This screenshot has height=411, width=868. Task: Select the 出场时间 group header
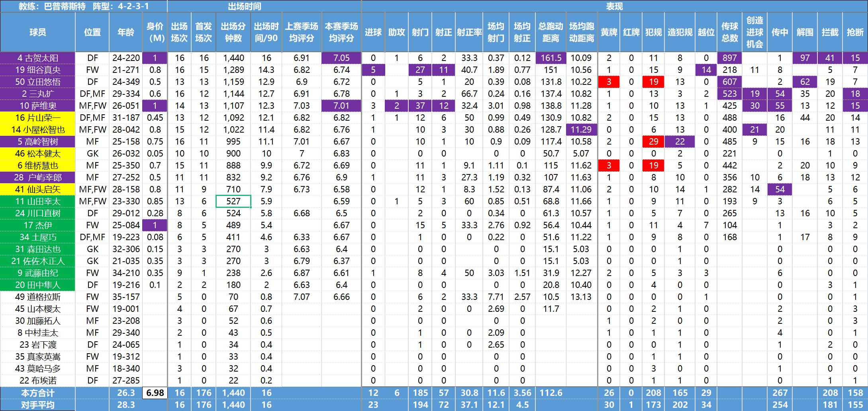[244, 6]
